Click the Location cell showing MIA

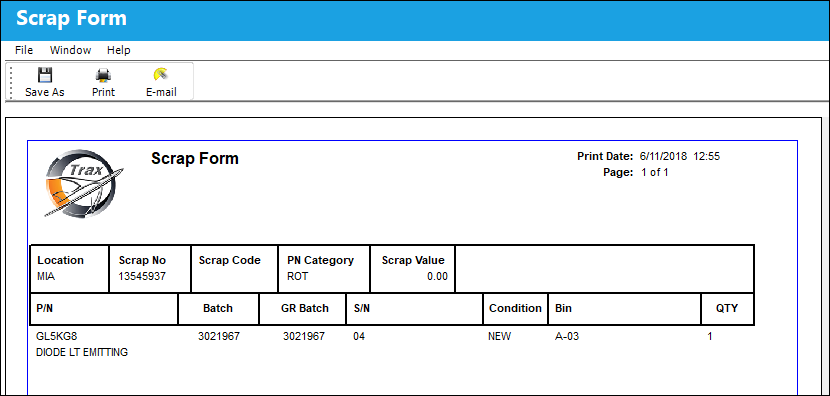[69, 268]
